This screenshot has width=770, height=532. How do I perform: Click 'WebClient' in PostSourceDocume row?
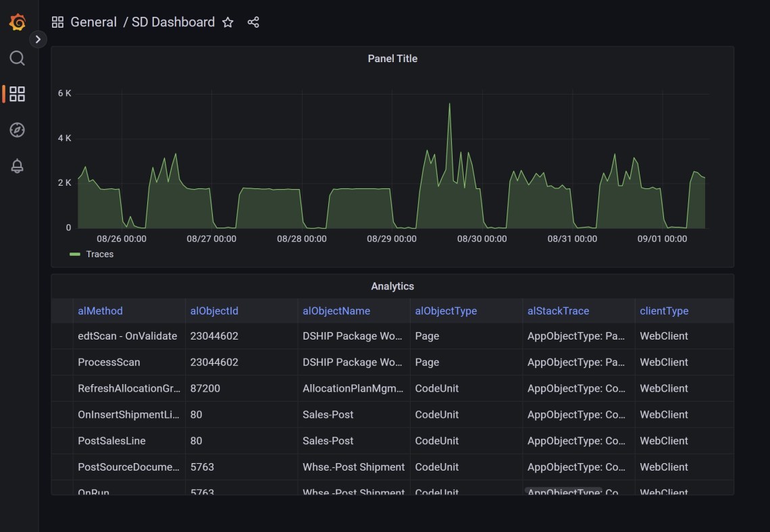684,467
